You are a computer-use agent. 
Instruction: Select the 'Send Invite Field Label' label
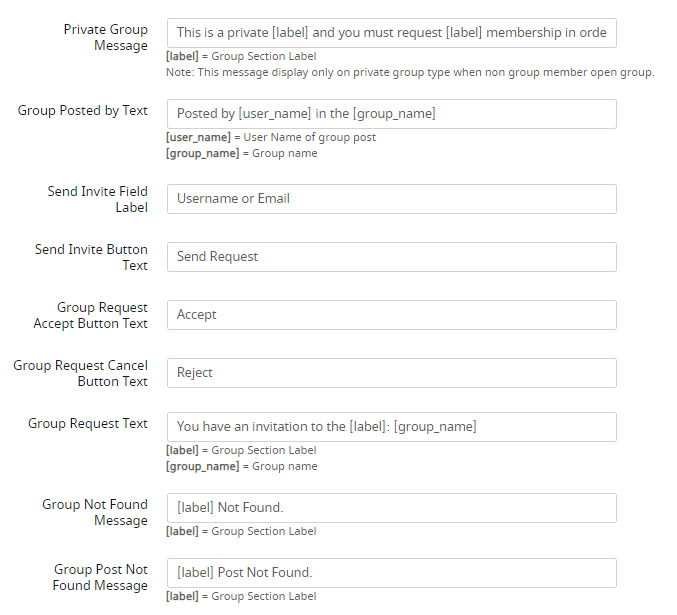(x=97, y=199)
